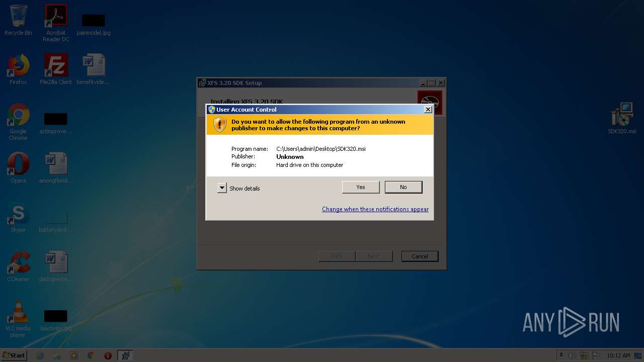Image resolution: width=644 pixels, height=362 pixels.
Task: Open Chrome taskbar icon
Action: 91,355
